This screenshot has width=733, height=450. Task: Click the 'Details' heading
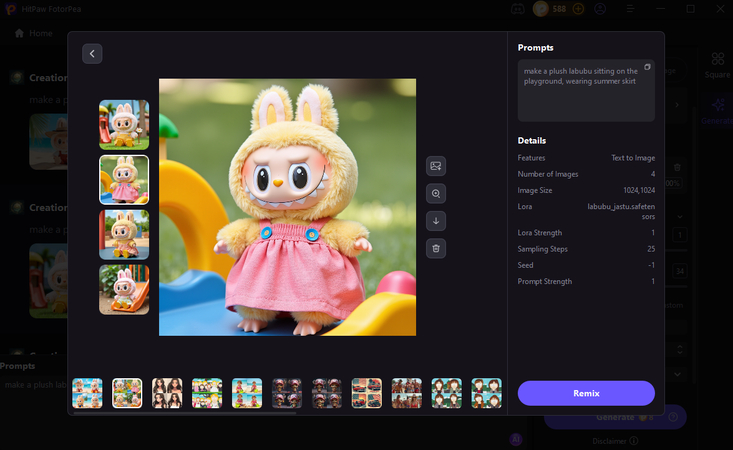click(532, 141)
